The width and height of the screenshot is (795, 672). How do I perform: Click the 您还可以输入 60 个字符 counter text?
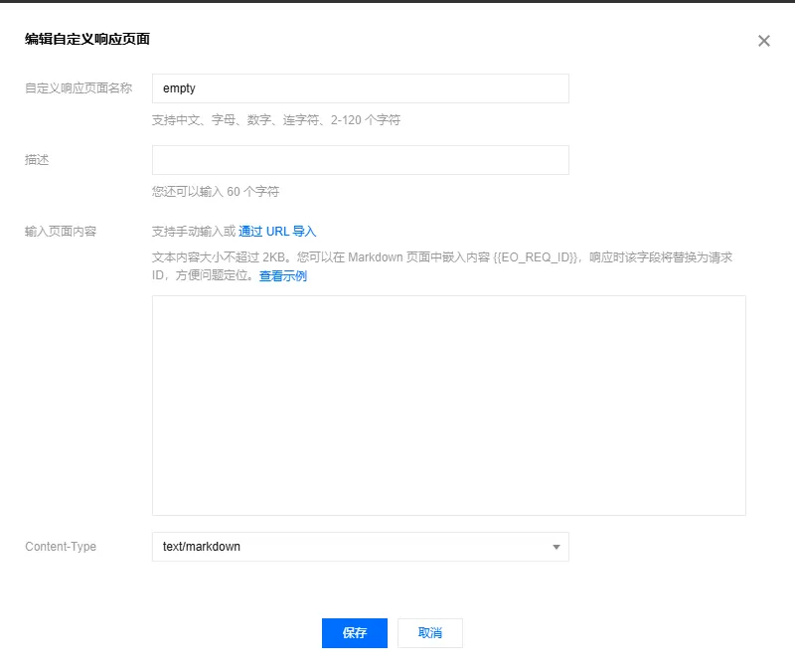click(x=216, y=192)
